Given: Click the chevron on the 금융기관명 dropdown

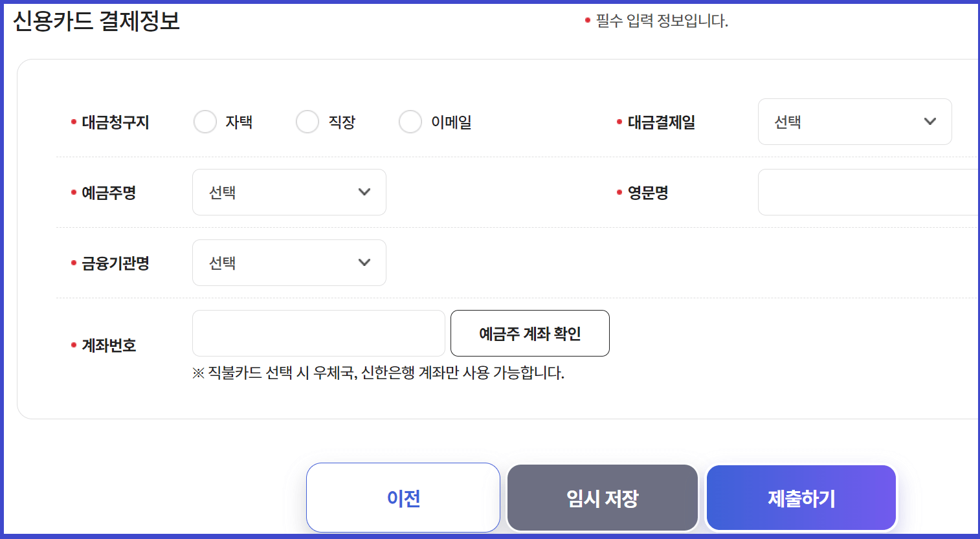Looking at the screenshot, I should (364, 262).
